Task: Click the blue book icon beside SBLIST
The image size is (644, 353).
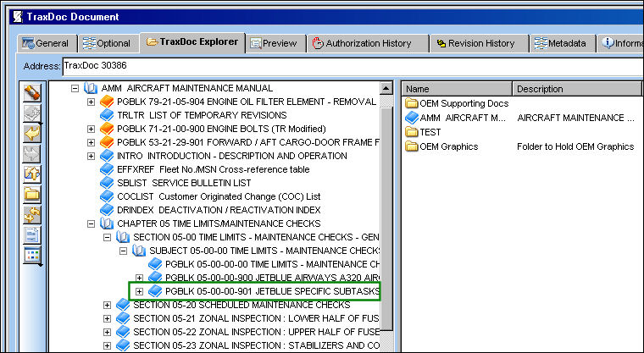Action: (107, 183)
